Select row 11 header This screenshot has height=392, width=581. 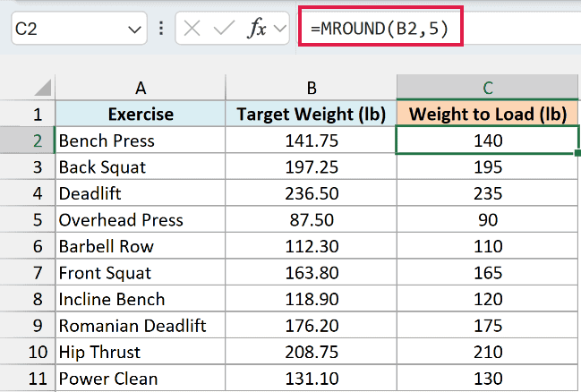click(28, 379)
